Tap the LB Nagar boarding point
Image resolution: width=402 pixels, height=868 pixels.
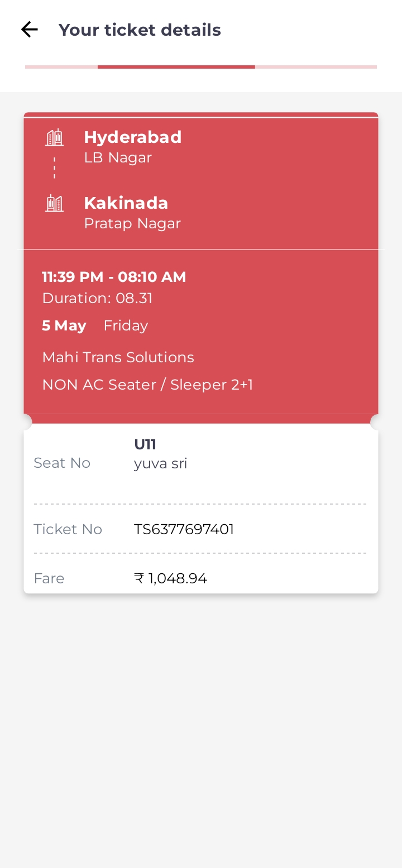(118, 157)
